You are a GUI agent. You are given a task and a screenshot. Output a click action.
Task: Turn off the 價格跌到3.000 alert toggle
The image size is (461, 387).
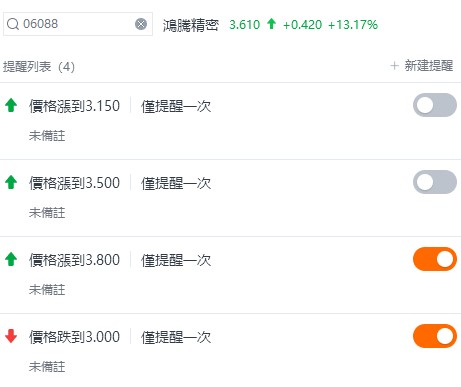(x=435, y=336)
